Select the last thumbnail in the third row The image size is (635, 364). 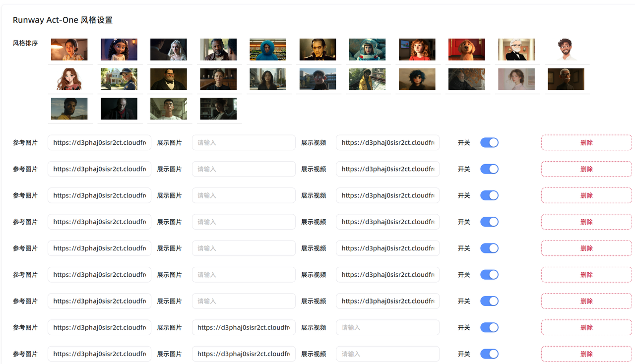(x=218, y=109)
